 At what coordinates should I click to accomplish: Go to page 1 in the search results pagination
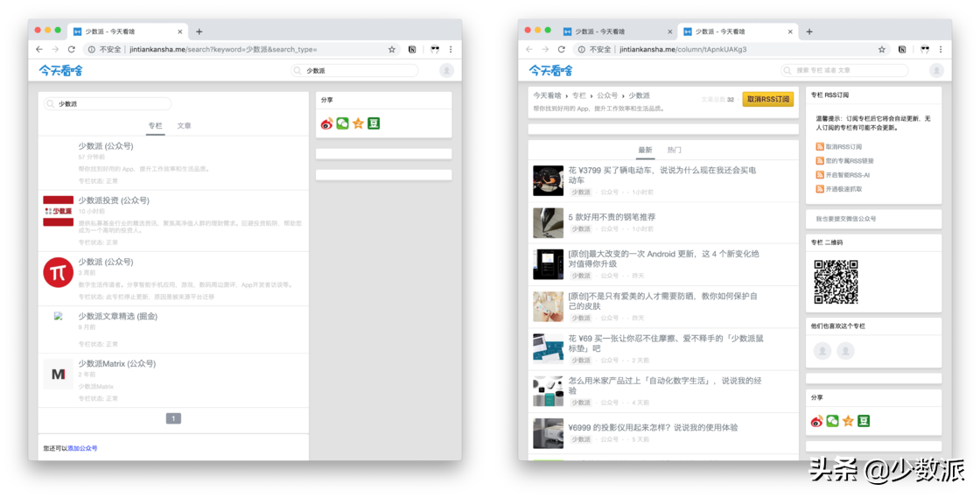[x=173, y=418]
